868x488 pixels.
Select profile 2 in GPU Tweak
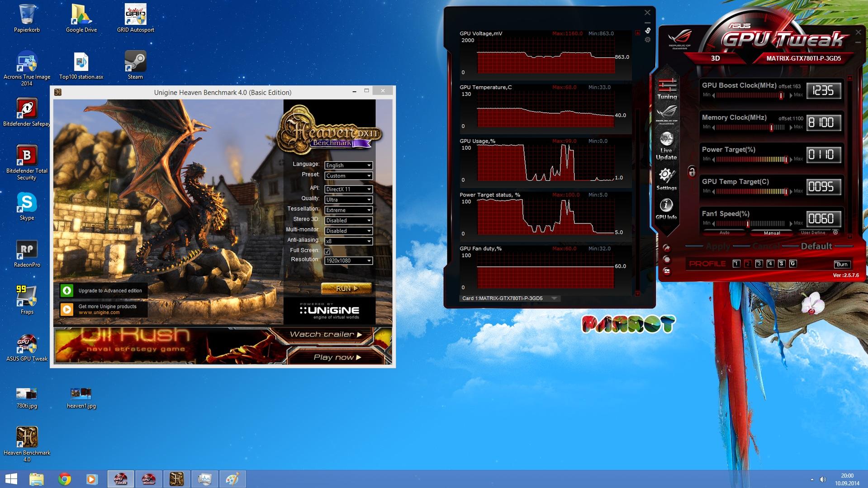747,264
